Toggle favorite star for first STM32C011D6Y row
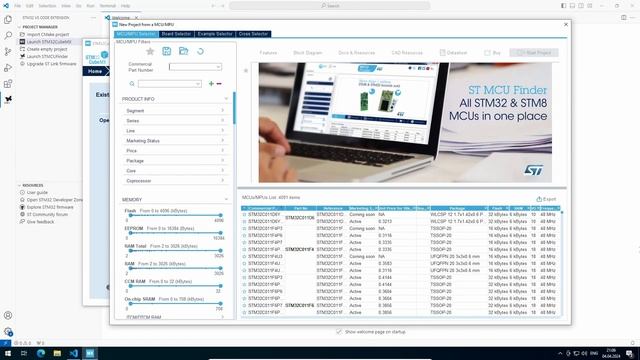 pyautogui.click(x=244, y=214)
